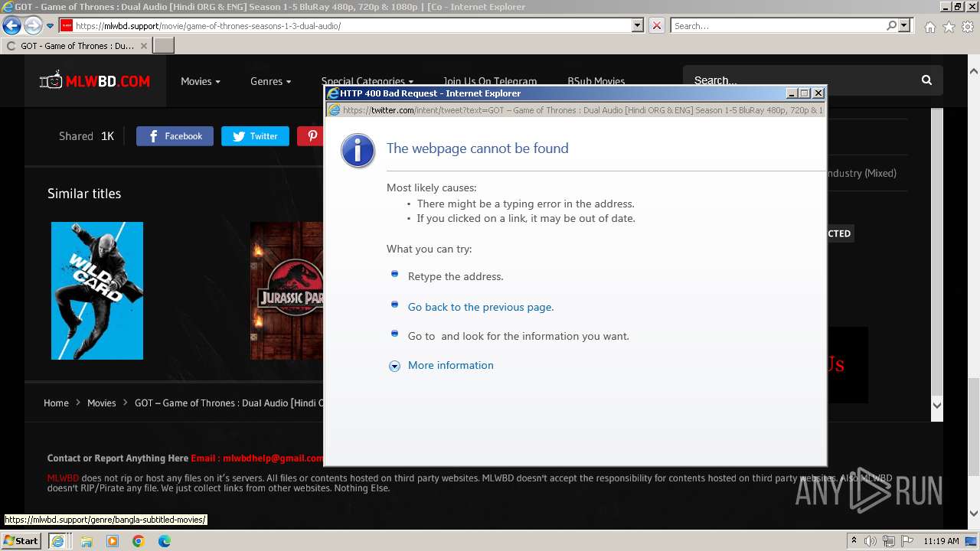
Task: Click the network tray icon
Action: (x=890, y=541)
